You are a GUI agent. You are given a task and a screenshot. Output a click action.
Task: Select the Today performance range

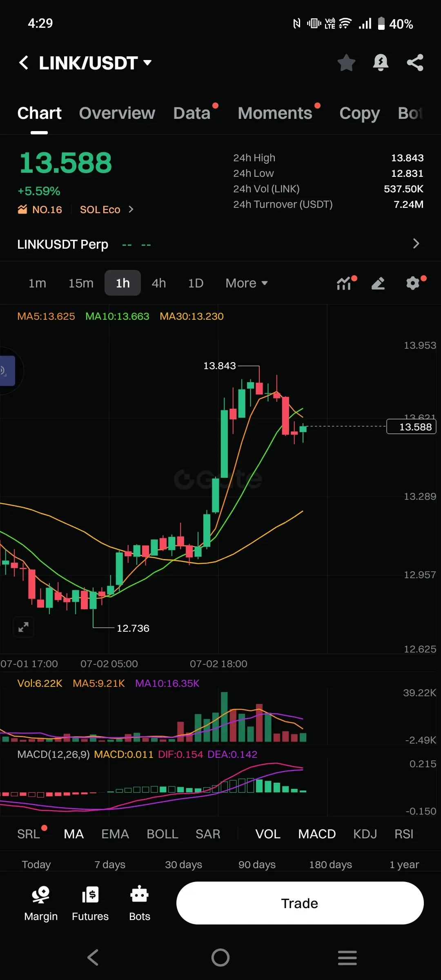pos(36,865)
